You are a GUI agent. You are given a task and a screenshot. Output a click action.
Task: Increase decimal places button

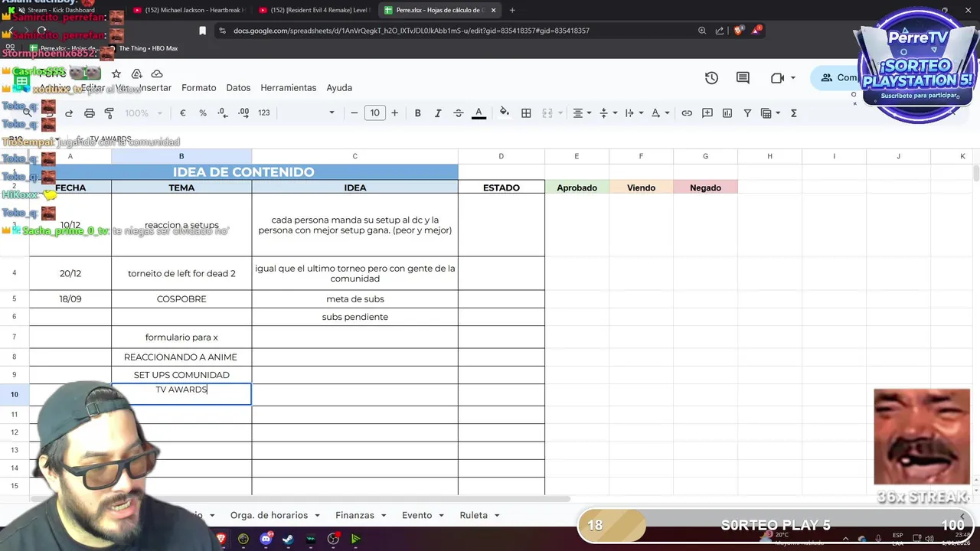(243, 112)
